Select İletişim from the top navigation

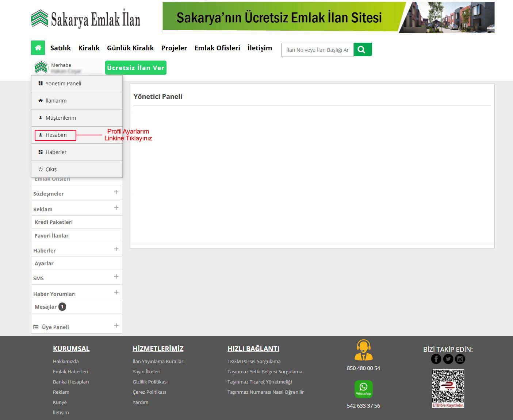(260, 48)
